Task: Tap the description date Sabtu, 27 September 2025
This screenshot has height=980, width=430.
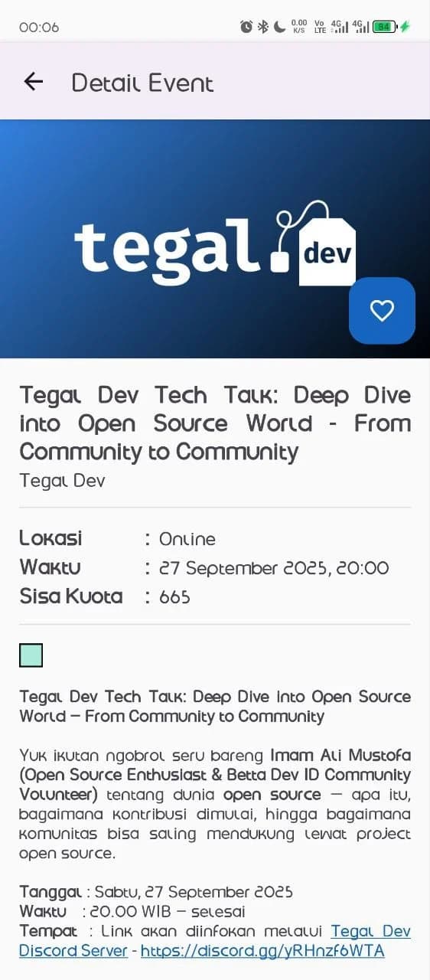Action: [194, 892]
